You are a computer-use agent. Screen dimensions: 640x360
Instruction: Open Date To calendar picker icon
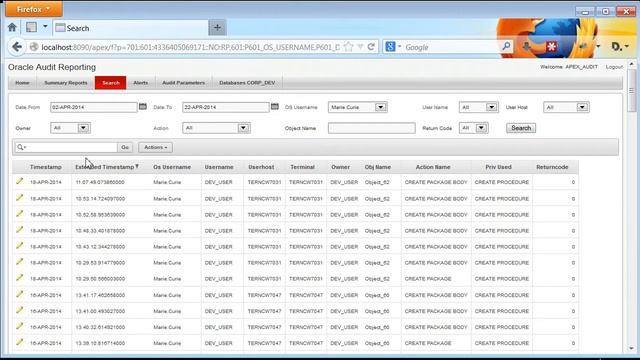pos(275,107)
